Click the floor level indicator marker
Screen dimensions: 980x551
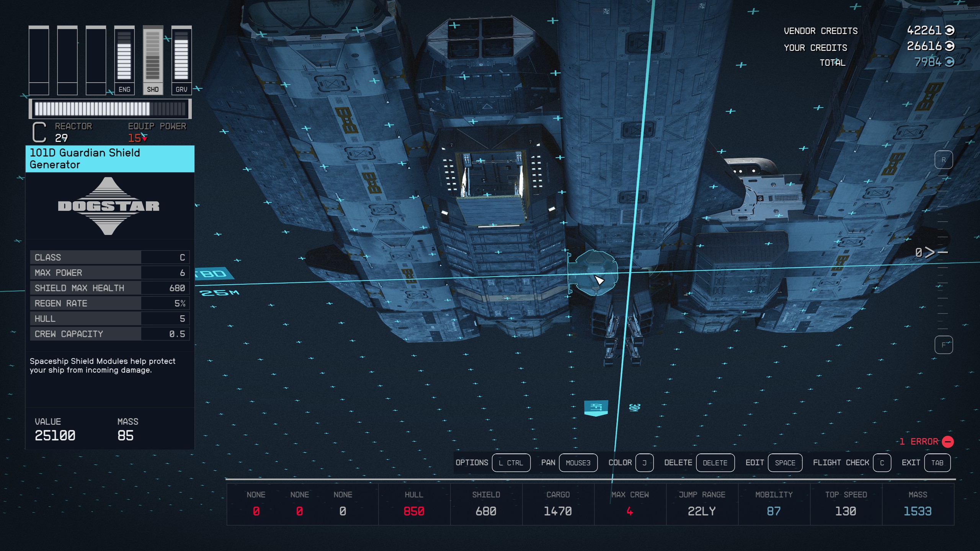click(930, 252)
